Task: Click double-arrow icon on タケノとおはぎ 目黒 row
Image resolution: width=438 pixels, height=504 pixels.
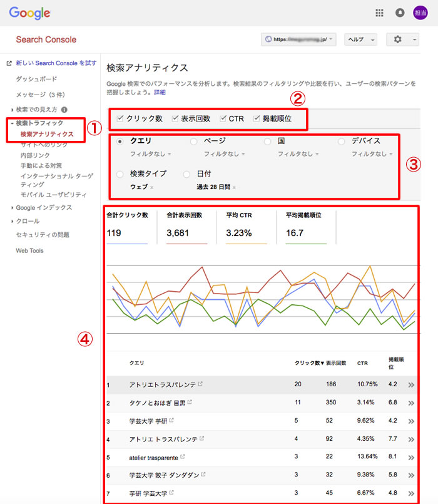Action: (411, 403)
